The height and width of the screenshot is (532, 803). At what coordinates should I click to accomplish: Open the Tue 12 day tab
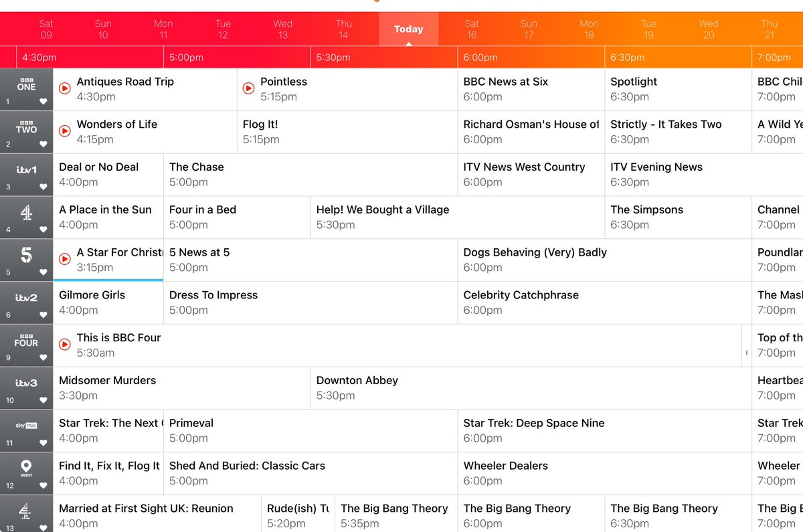223,29
